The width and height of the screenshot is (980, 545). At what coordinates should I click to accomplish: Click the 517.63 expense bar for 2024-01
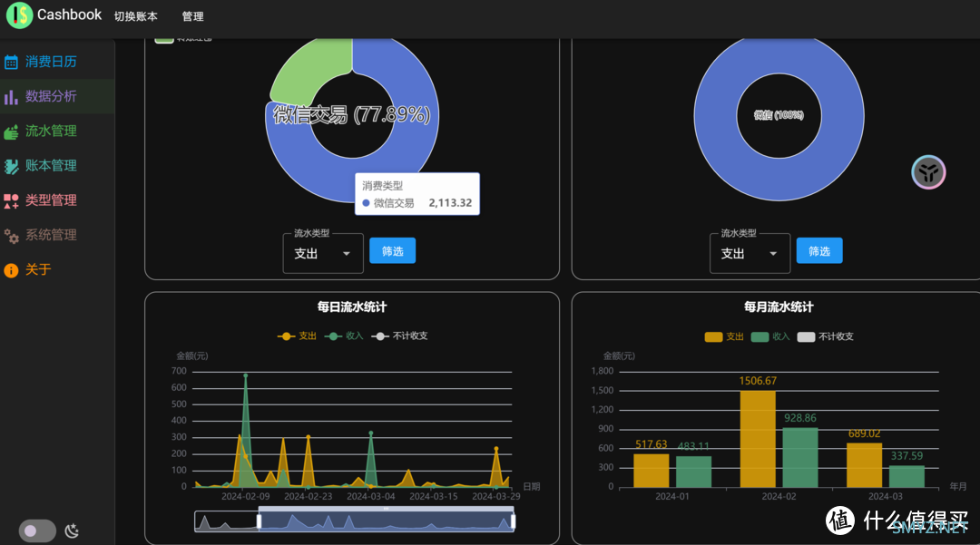652,471
